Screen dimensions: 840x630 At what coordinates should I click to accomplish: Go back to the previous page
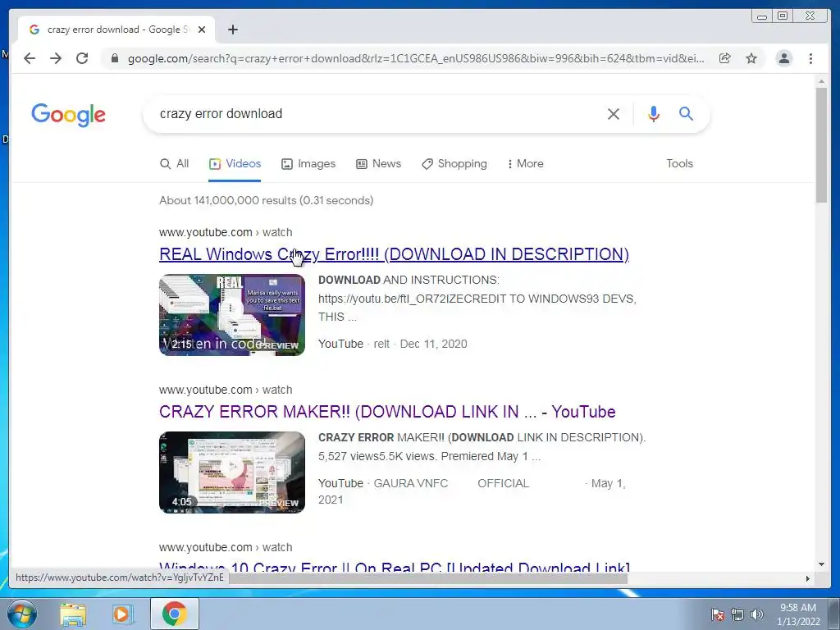pyautogui.click(x=30, y=58)
